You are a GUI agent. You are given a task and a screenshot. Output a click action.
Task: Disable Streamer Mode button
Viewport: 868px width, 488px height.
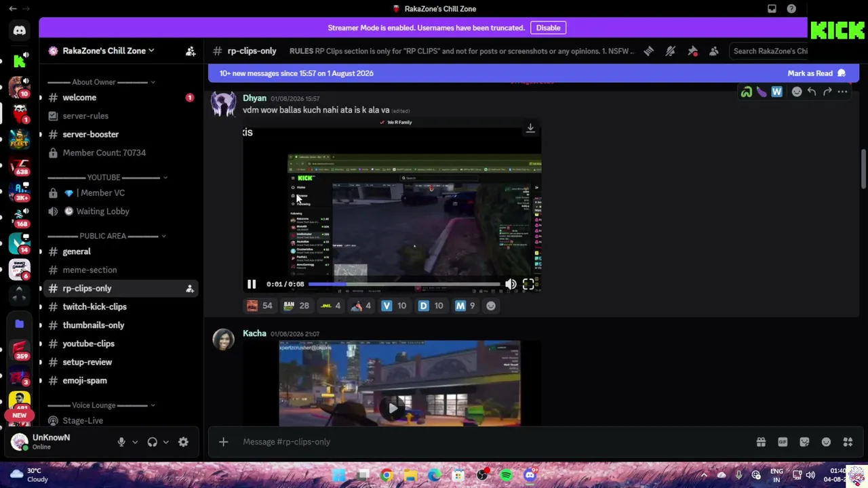tap(548, 28)
